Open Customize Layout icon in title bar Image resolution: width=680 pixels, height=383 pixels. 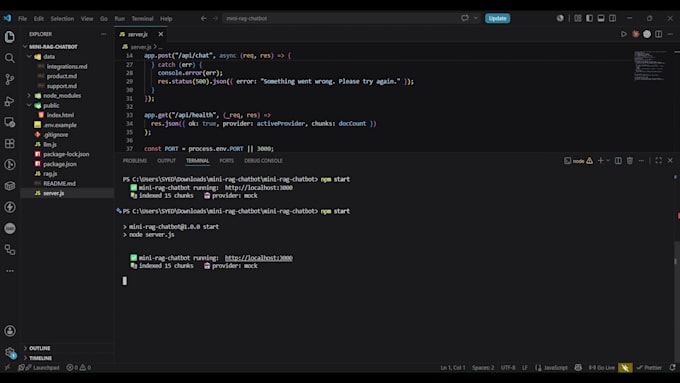tap(578, 18)
